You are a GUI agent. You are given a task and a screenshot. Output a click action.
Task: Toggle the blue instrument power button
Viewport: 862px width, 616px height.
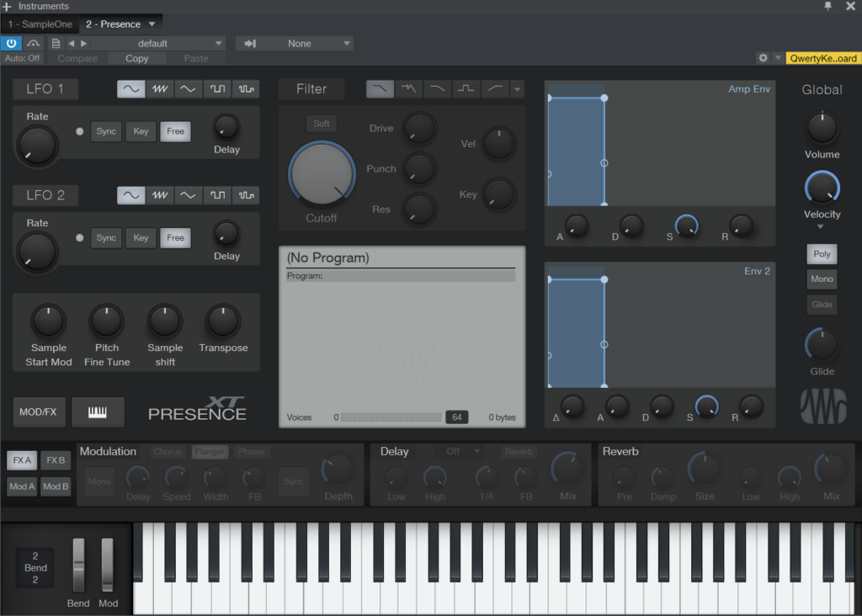pyautogui.click(x=11, y=44)
